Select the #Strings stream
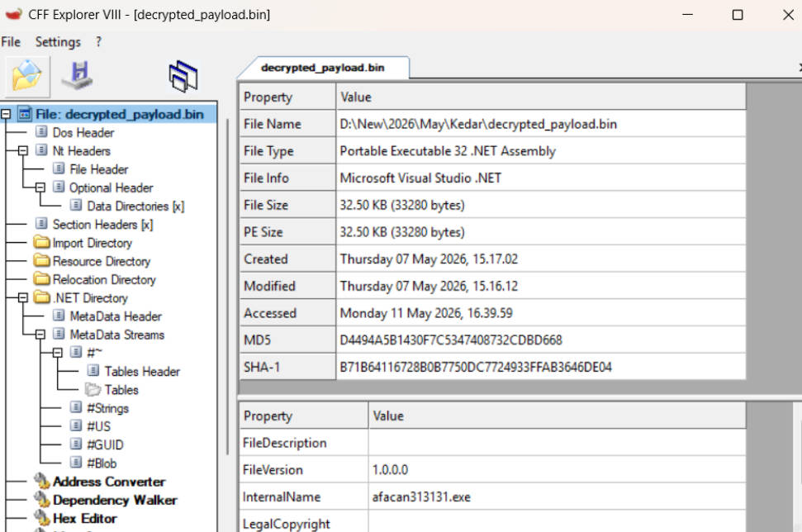The image size is (802, 532). [107, 408]
